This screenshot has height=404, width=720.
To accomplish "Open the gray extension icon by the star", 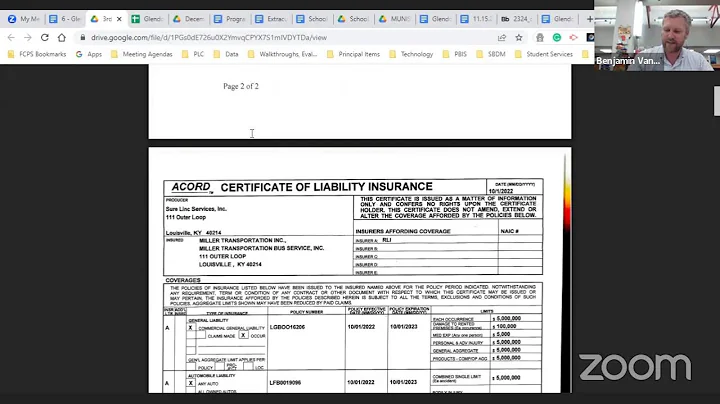I will click(540, 38).
